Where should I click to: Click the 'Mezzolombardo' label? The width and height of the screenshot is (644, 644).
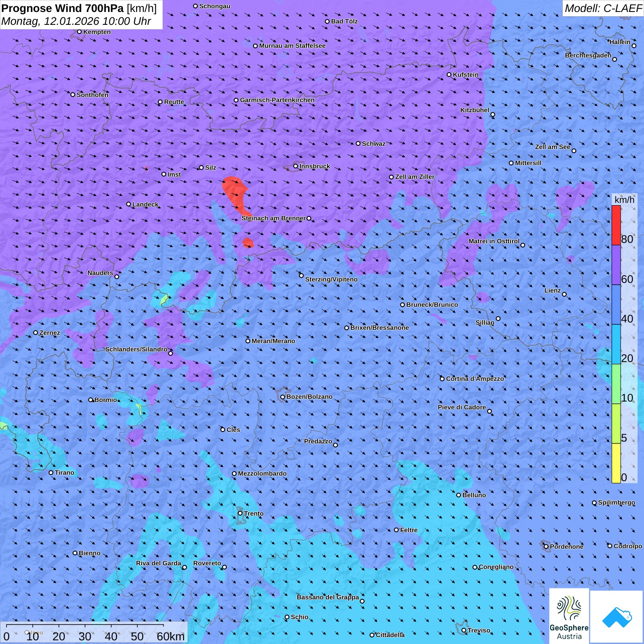[x=262, y=473]
